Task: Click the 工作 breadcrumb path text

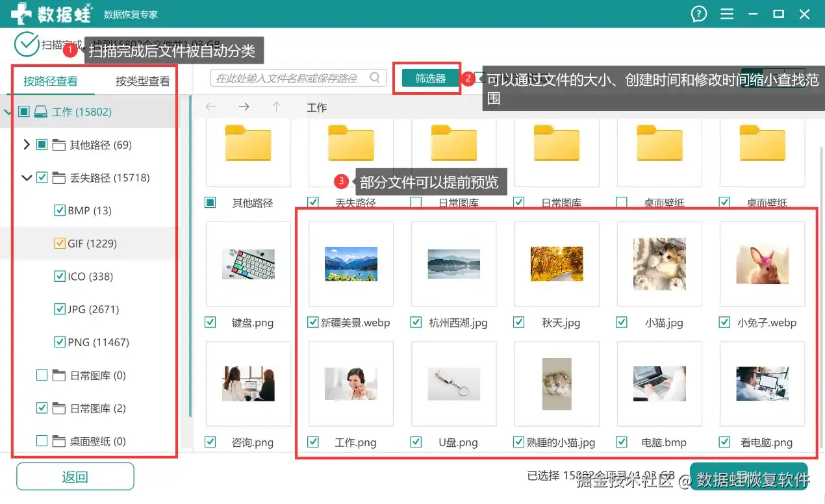Action: tap(317, 107)
